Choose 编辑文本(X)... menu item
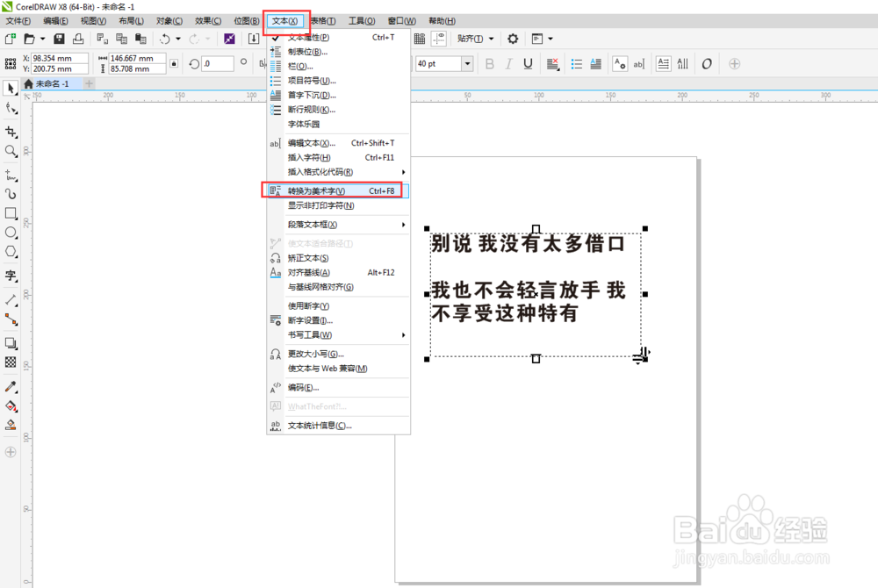878x588 pixels. coord(339,143)
